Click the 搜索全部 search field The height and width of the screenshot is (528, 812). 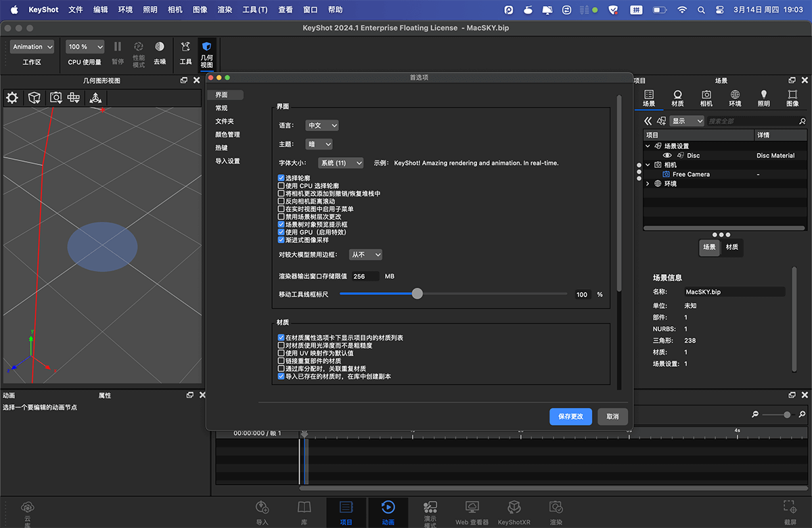click(752, 121)
